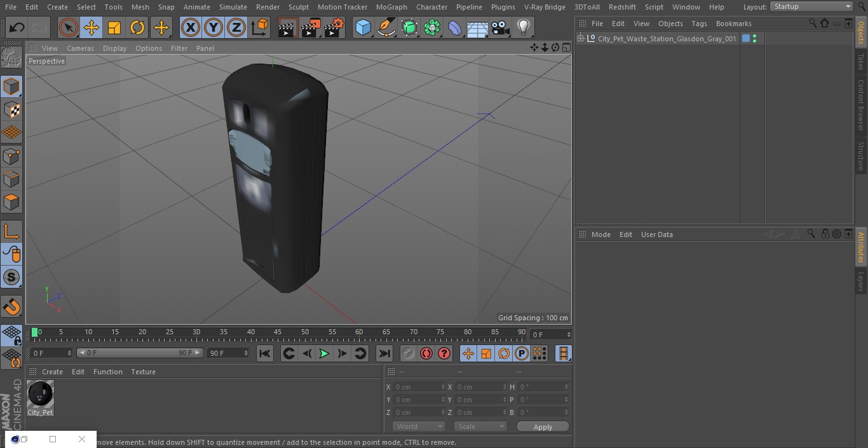Go to end of animation

point(384,353)
